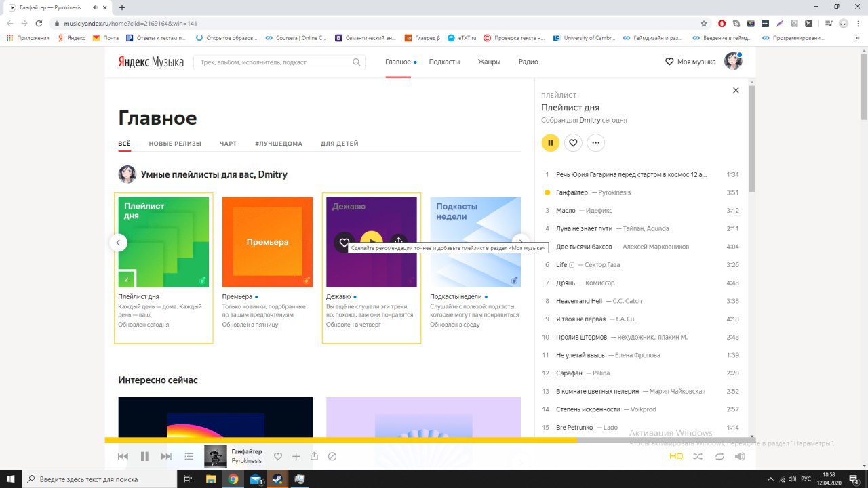Open the Подкасты недели cover
868x488 pixels.
point(475,242)
